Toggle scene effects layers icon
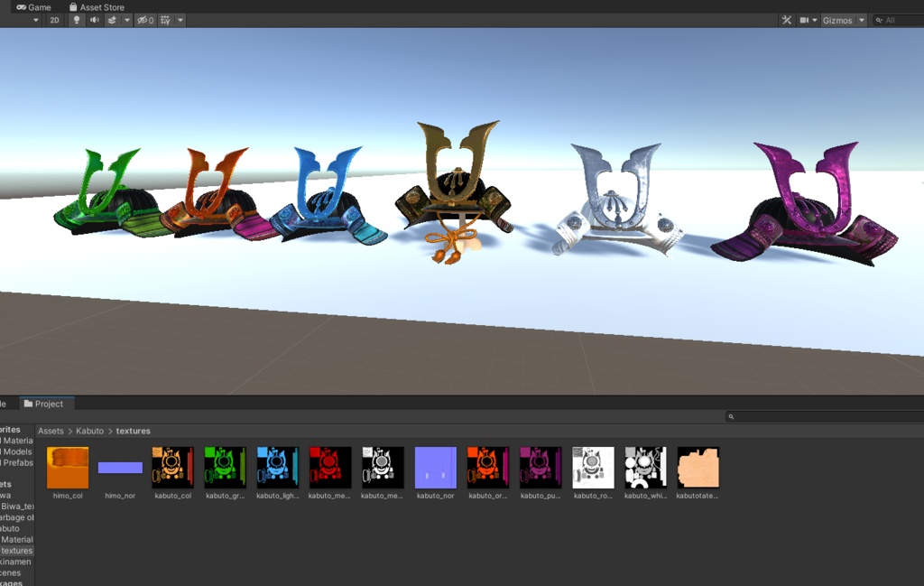 tap(111, 20)
